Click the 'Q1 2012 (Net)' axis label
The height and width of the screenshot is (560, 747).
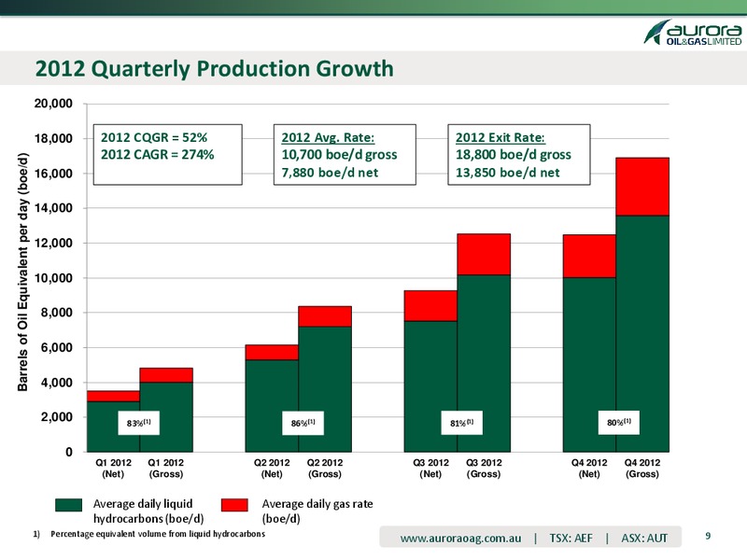click(113, 469)
